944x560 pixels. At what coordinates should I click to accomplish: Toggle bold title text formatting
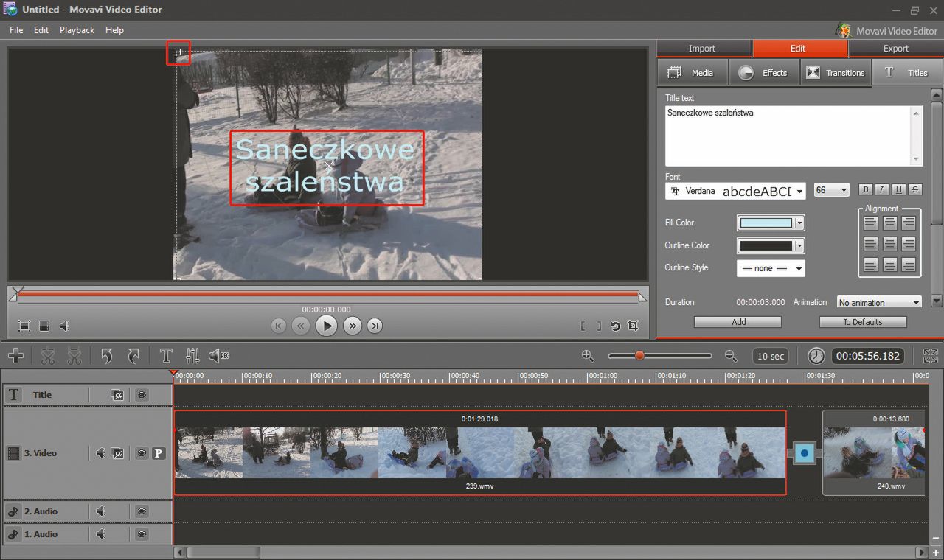tap(867, 190)
